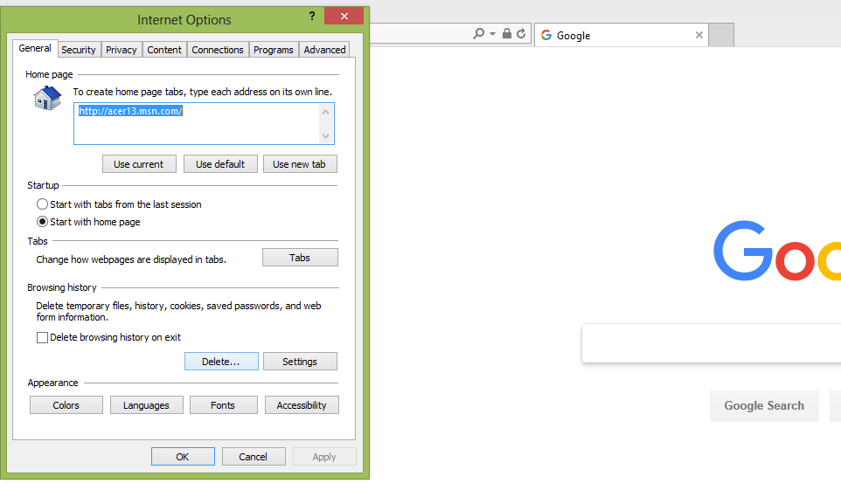Screen dimensions: 841x504
Task: Select 'Start with home page' radio option
Action: (x=42, y=222)
